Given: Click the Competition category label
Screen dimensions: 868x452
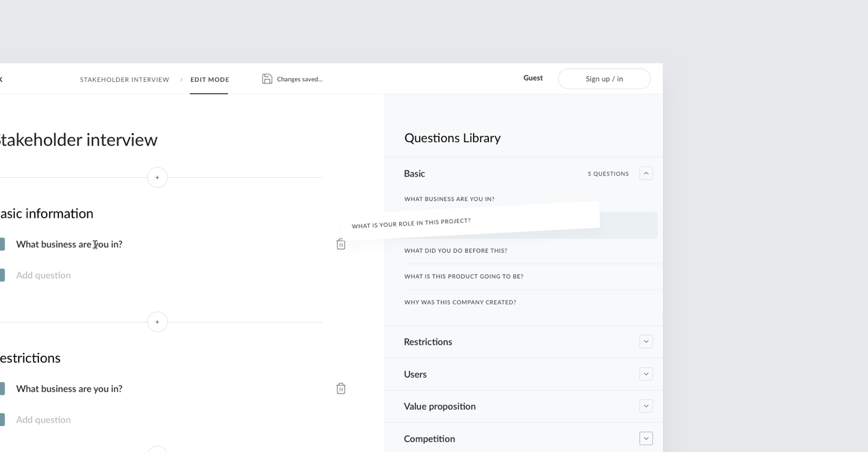Looking at the screenshot, I should coord(430,439).
